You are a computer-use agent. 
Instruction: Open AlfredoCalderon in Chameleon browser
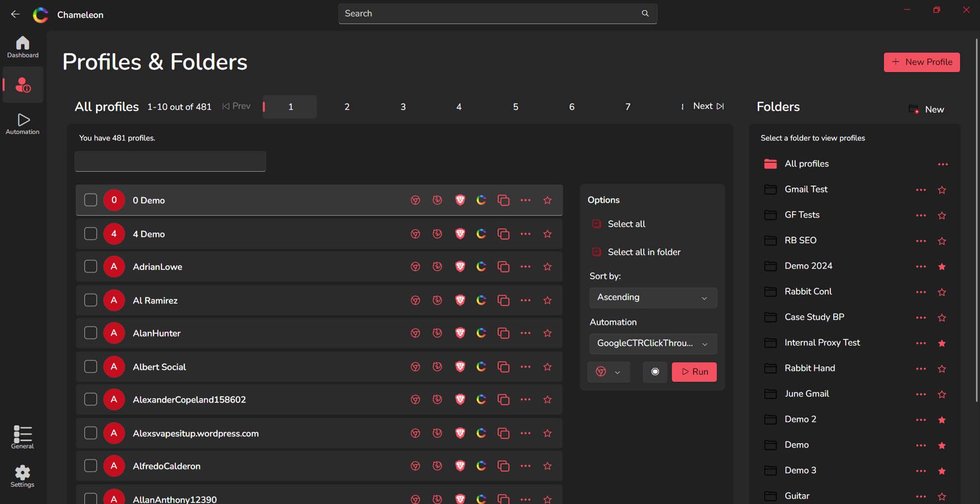click(481, 466)
